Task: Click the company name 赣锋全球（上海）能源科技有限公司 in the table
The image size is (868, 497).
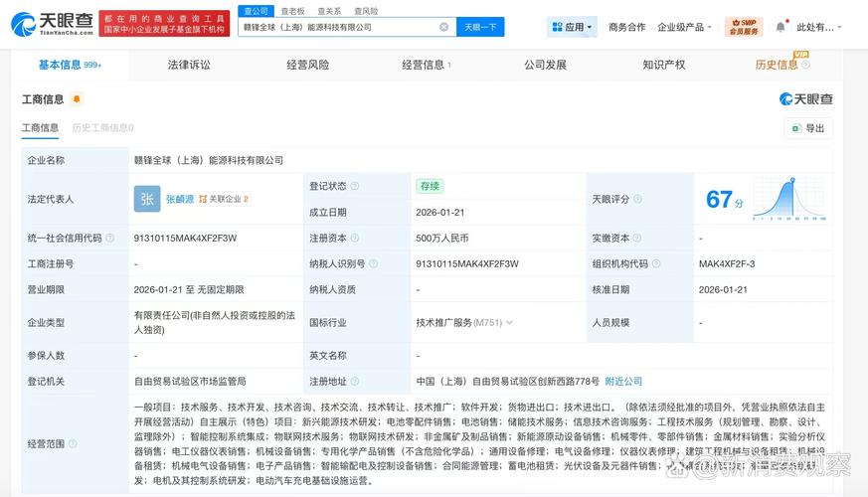Action: pos(209,160)
